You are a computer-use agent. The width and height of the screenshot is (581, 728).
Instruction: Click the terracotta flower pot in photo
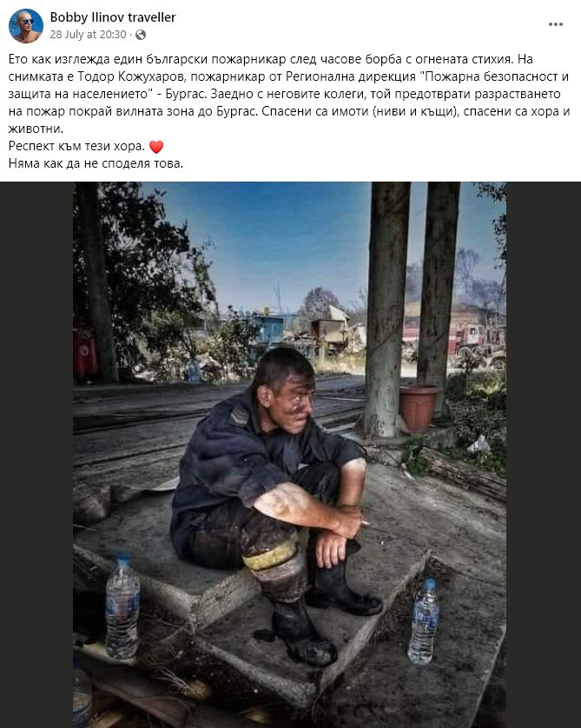point(418,407)
